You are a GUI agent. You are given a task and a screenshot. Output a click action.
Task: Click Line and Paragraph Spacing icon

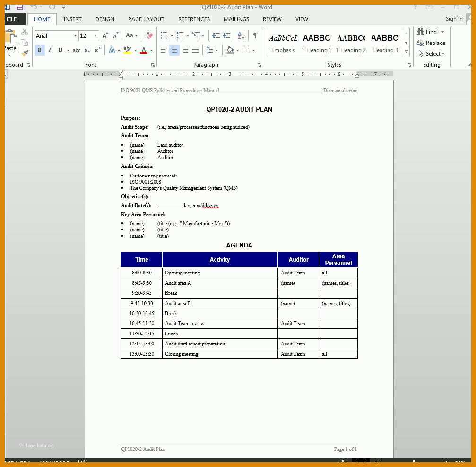(x=210, y=50)
